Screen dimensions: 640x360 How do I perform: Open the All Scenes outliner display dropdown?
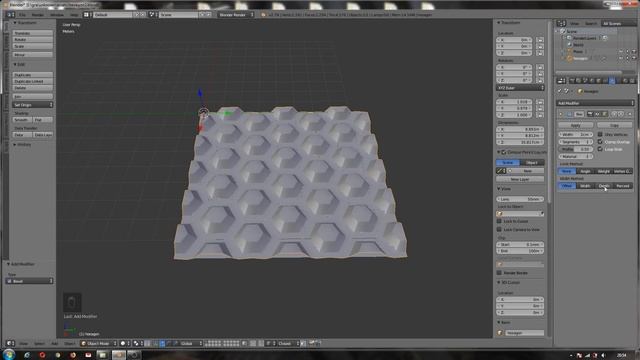tap(618, 23)
